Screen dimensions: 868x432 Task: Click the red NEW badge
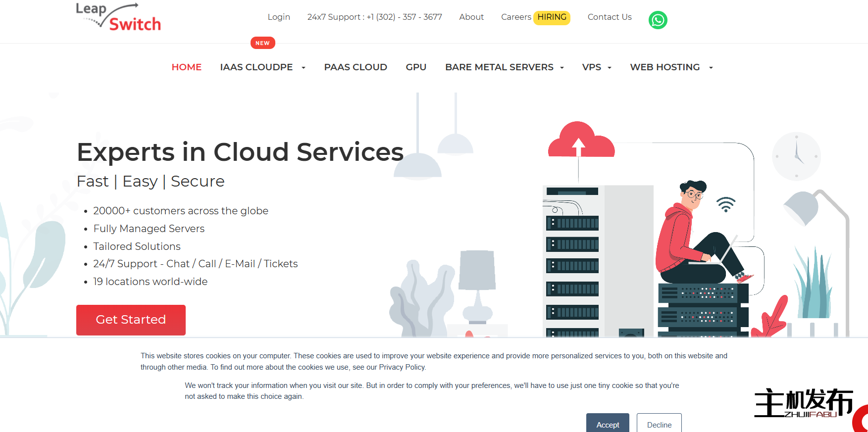(262, 43)
